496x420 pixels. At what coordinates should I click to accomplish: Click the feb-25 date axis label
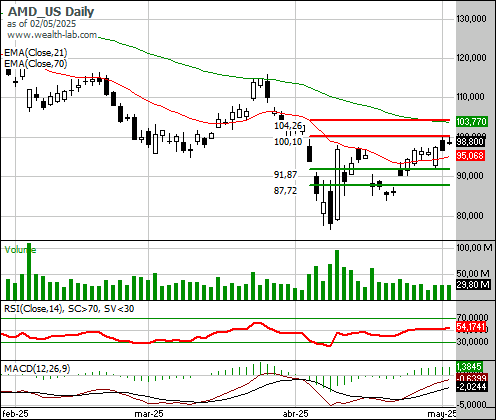[x=15, y=414]
